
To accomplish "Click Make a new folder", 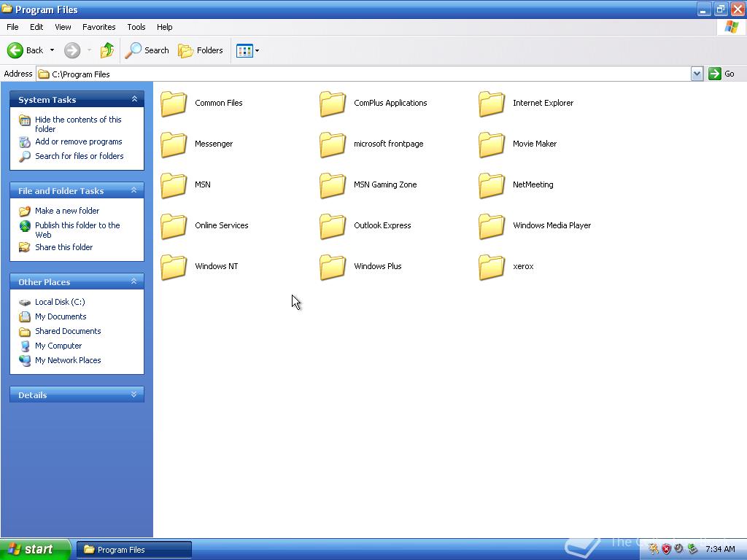I will coord(67,211).
